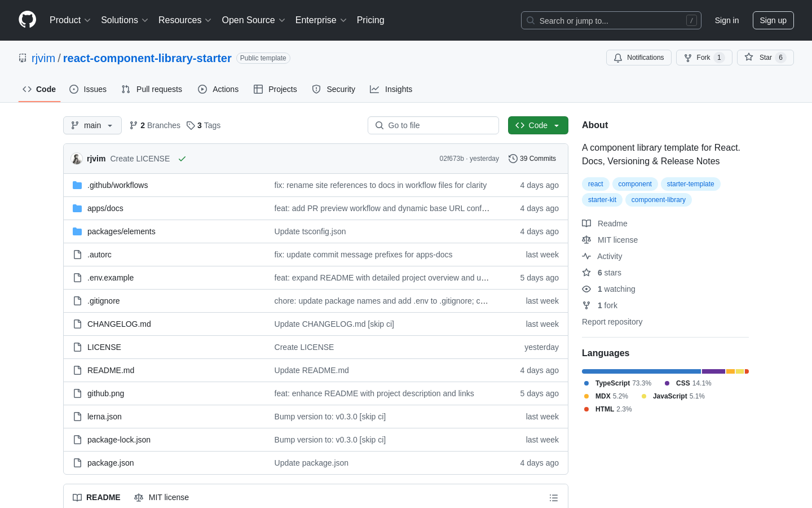The width and height of the screenshot is (812, 508).
Task: Click the stars icon in About sidebar
Action: [x=586, y=273]
